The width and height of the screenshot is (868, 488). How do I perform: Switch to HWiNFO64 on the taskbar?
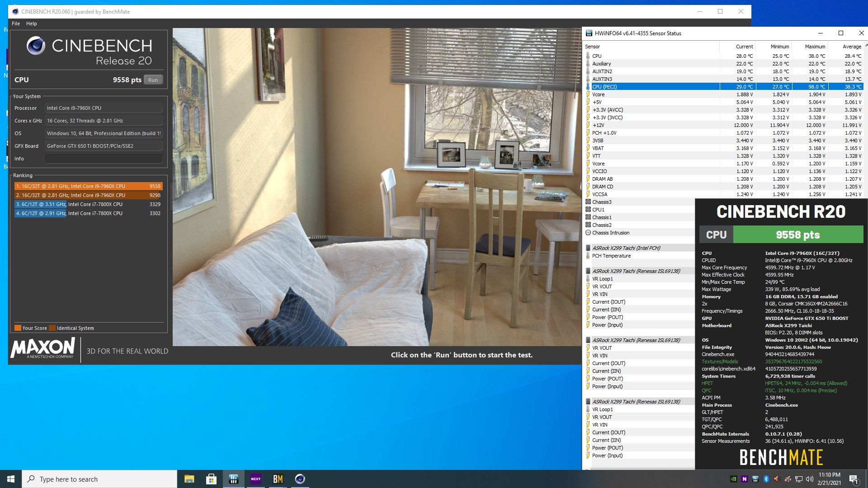click(x=233, y=479)
